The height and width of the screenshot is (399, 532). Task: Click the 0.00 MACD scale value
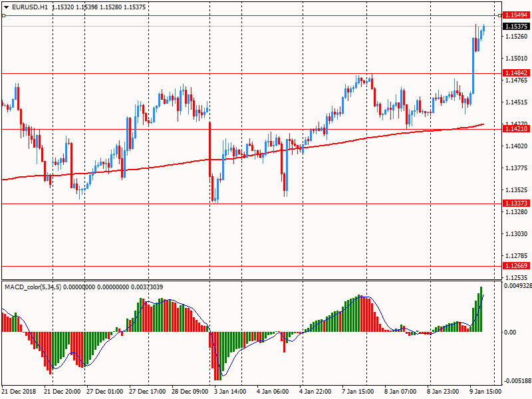[x=510, y=332]
